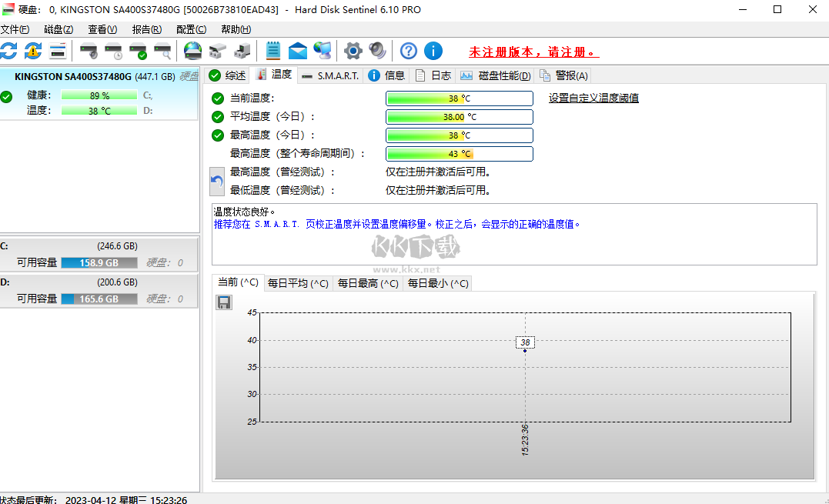Image resolution: width=829 pixels, height=504 pixels.
Task: Click the globe-on-disk toolbar icon
Action: coord(192,51)
